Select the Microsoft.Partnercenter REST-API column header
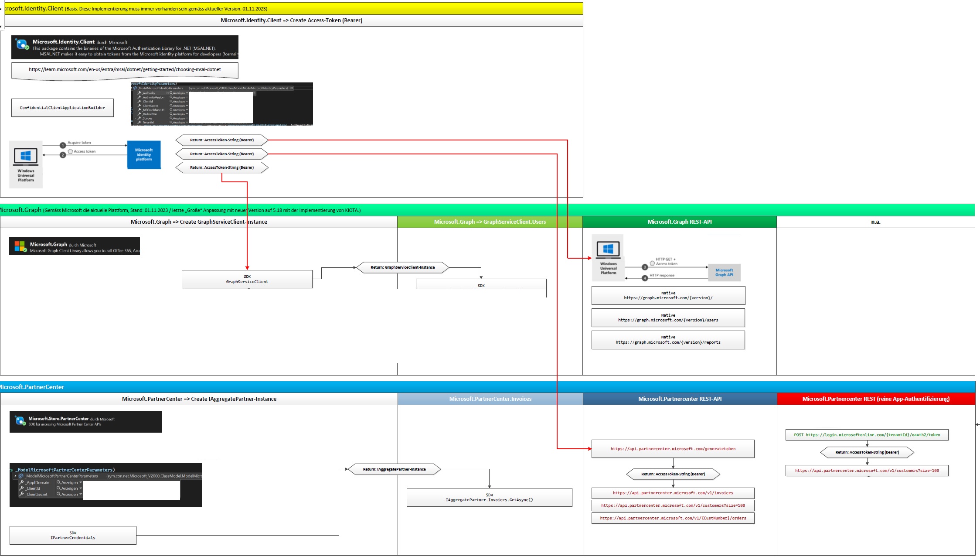The height and width of the screenshot is (560, 980). pos(680,399)
